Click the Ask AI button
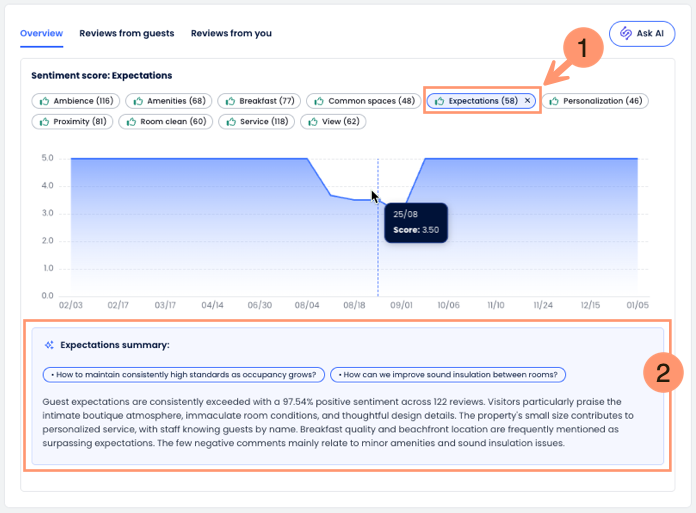The image size is (696, 513). coord(642,33)
